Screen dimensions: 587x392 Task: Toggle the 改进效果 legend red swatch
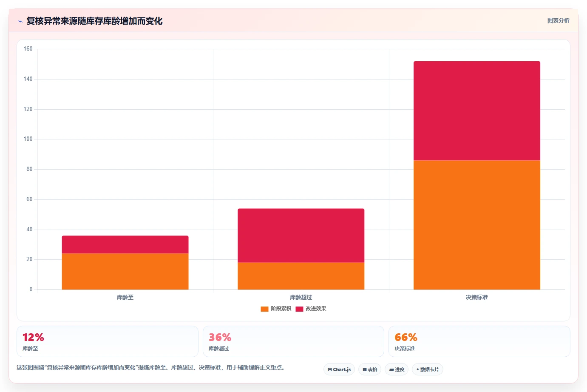point(299,309)
